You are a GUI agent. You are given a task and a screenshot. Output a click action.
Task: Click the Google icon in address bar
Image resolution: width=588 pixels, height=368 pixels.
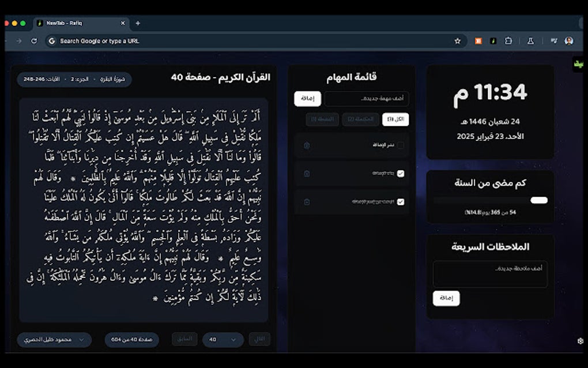tap(52, 41)
